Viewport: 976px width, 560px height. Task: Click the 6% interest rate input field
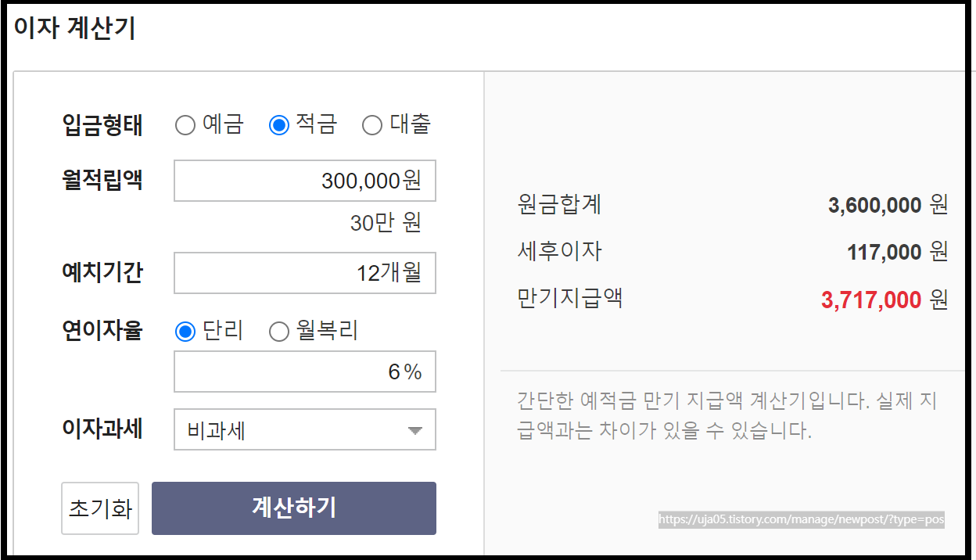(303, 371)
